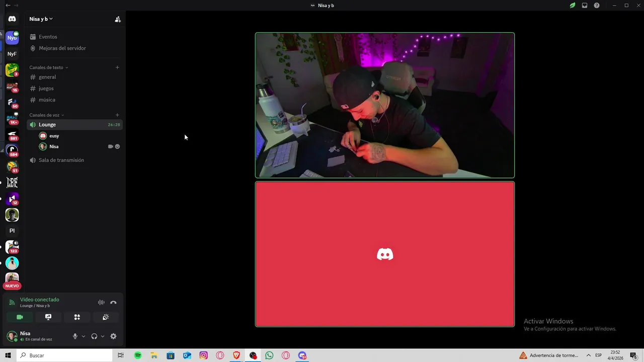Open the server with 123 notification badge
Image resolution: width=644 pixels, height=362 pixels.
(x=12, y=247)
